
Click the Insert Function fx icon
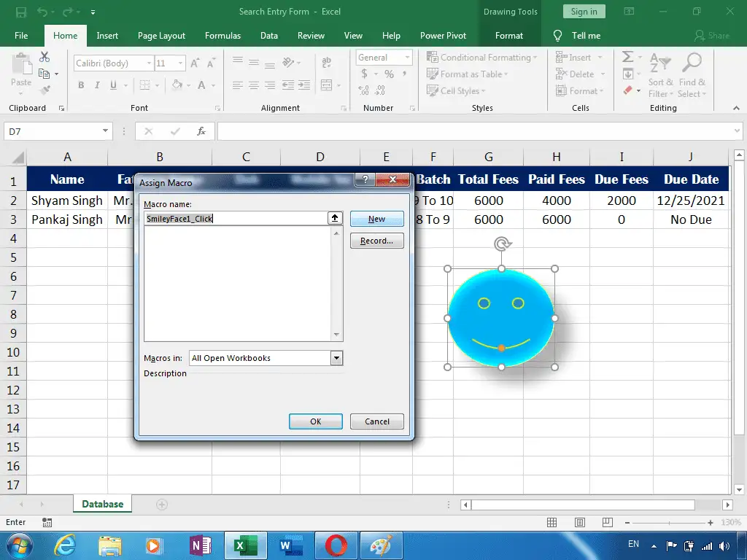(x=201, y=131)
